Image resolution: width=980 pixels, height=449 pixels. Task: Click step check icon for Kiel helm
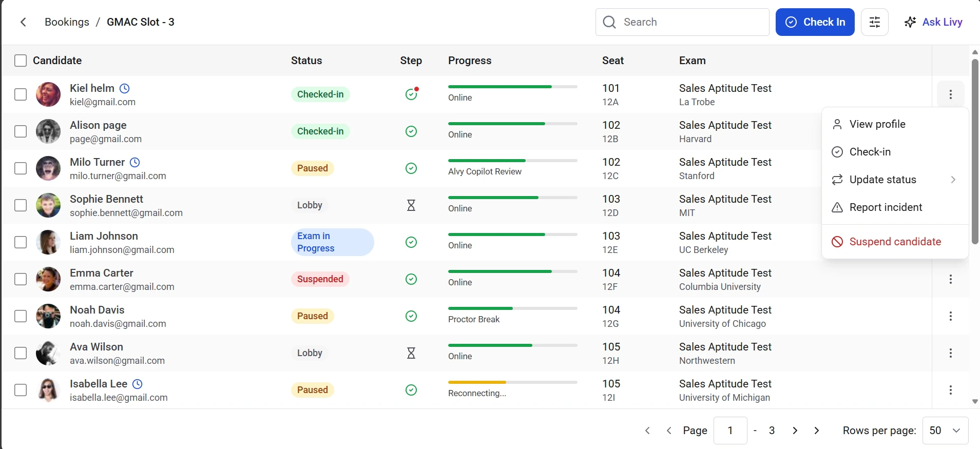(411, 94)
